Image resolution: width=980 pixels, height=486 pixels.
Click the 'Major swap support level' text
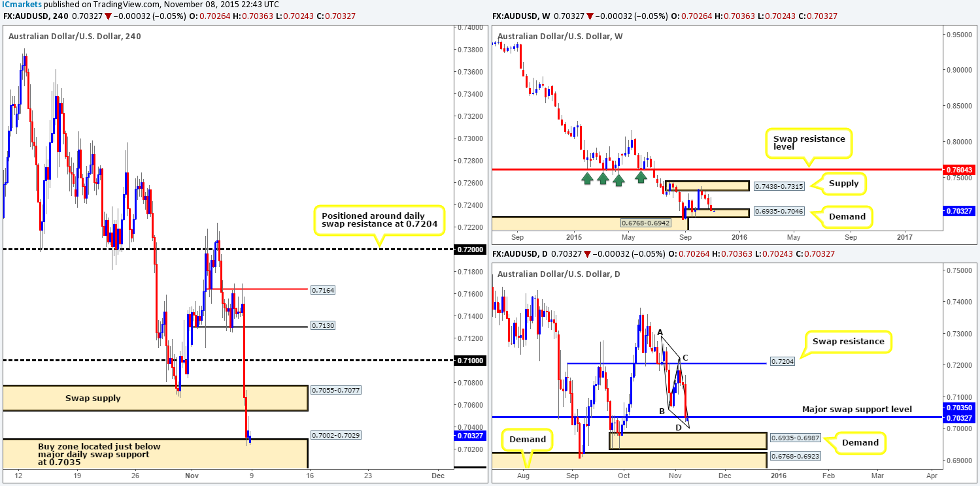pos(857,409)
